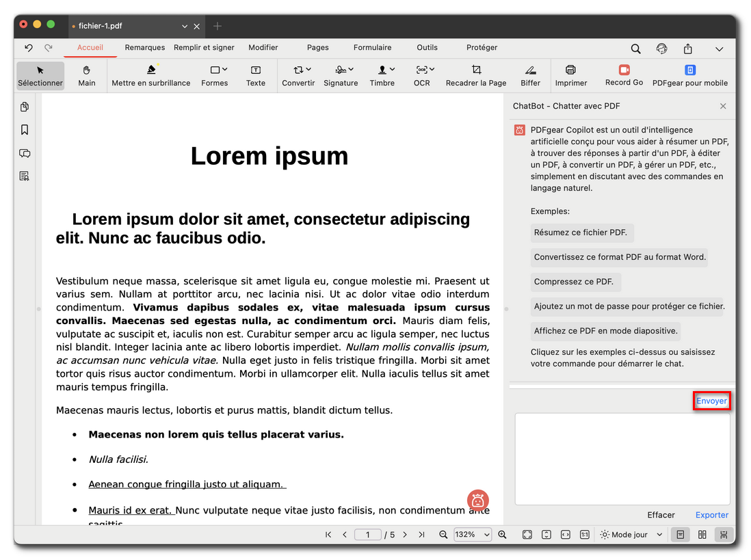
Task: Toggle single page view mode
Action: [681, 535]
